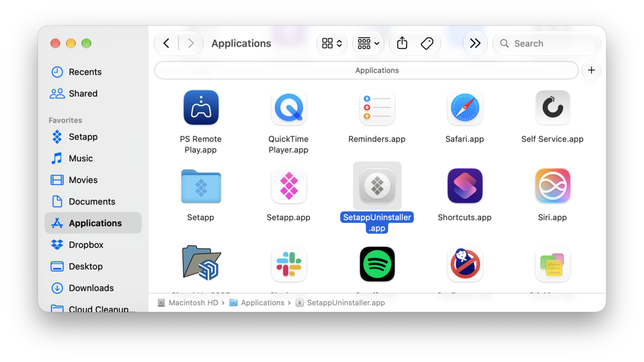Click the Shortcuts.app name label
The height and width of the screenshot is (362, 644).
tap(464, 217)
